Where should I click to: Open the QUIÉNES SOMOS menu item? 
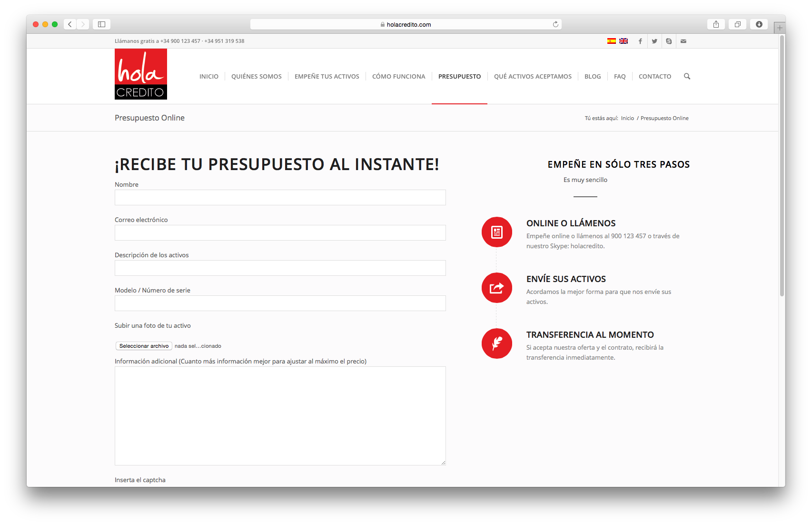click(x=257, y=76)
